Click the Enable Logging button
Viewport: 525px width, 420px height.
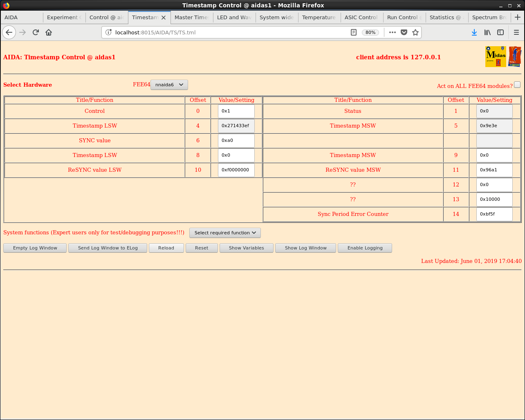coord(365,248)
